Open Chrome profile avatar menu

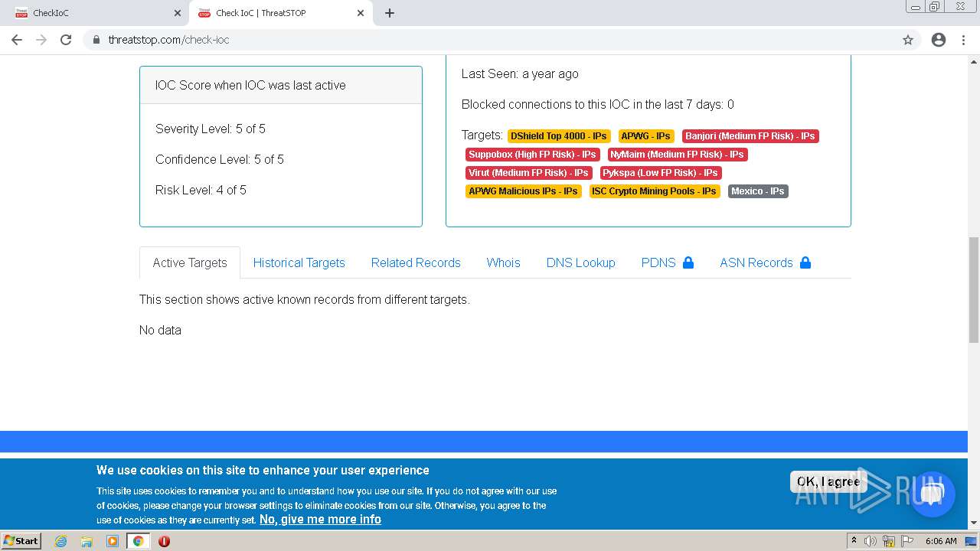pos(939,40)
